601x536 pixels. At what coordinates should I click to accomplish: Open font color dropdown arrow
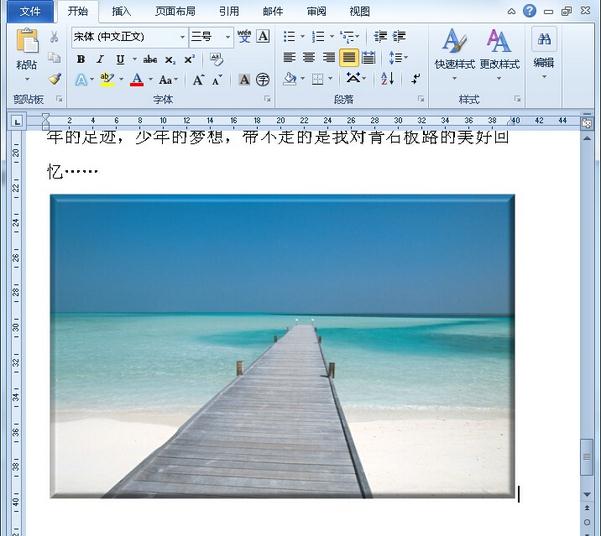[x=151, y=80]
